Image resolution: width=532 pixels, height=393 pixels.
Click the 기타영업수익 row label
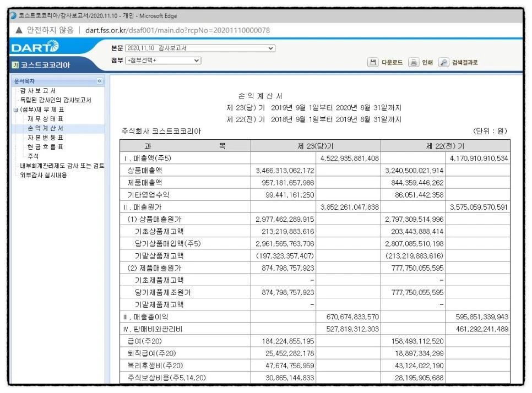coord(148,195)
